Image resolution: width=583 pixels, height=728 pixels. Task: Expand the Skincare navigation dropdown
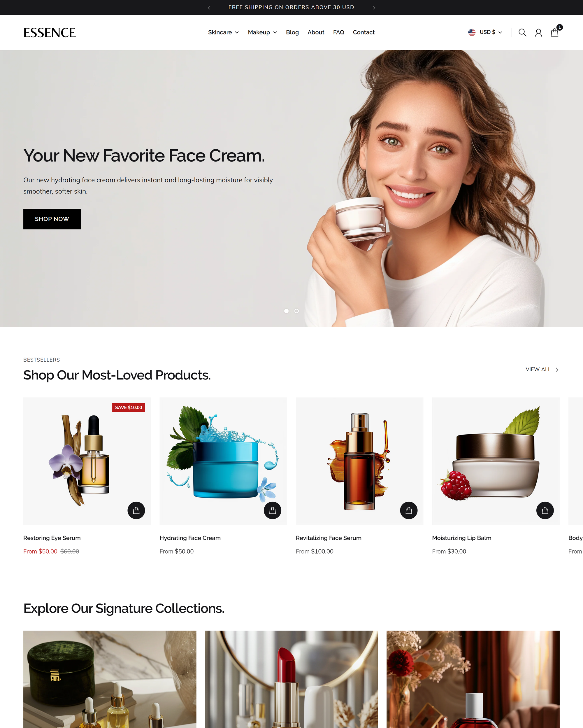point(222,32)
